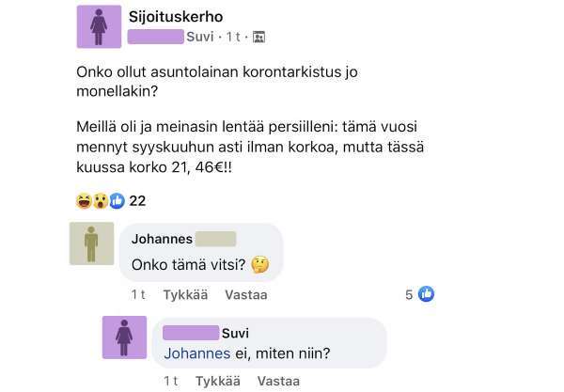
Task: Click the group audience icon beside post time
Action: pyautogui.click(x=259, y=37)
